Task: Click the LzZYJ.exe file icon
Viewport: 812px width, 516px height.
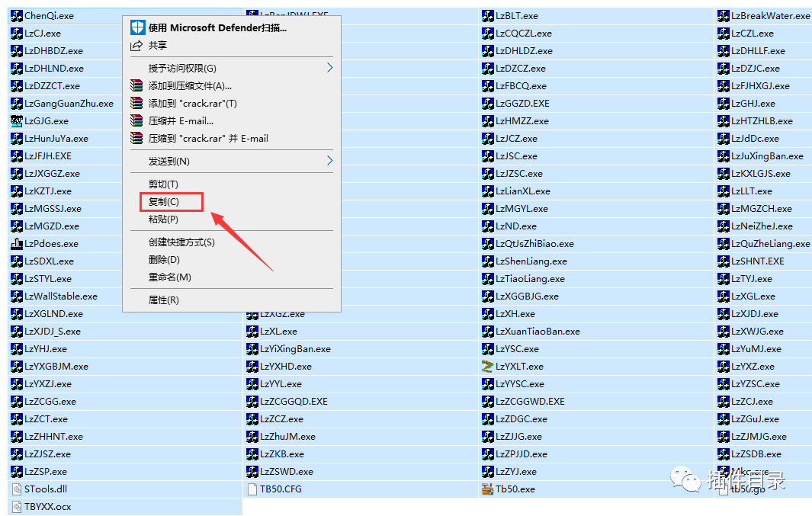Action: pyautogui.click(x=488, y=472)
